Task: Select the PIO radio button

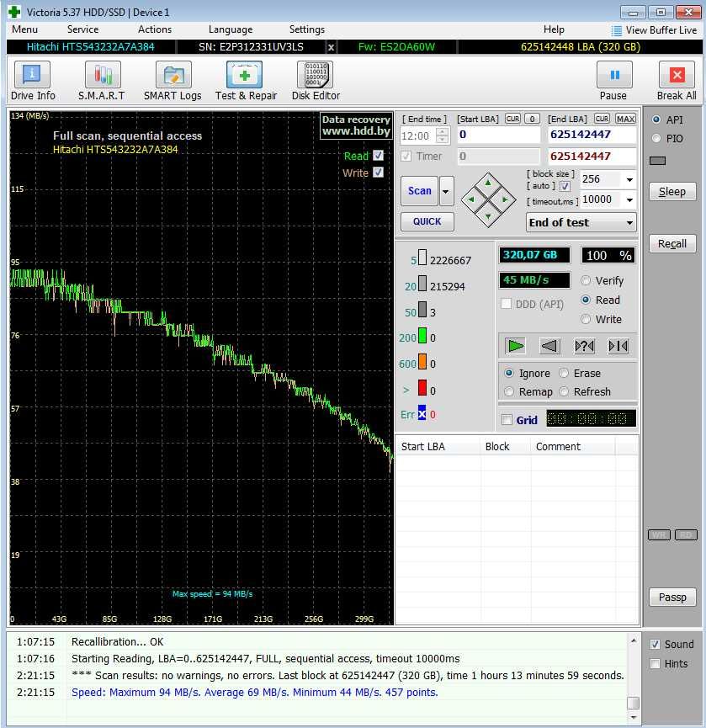Action: pyautogui.click(x=656, y=138)
